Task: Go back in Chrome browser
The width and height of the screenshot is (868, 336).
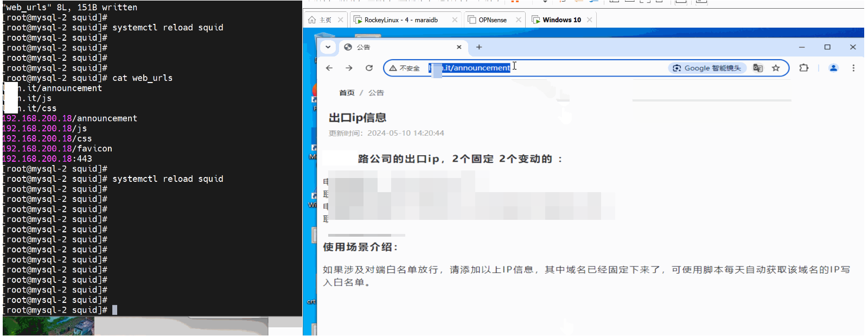Action: (x=329, y=68)
